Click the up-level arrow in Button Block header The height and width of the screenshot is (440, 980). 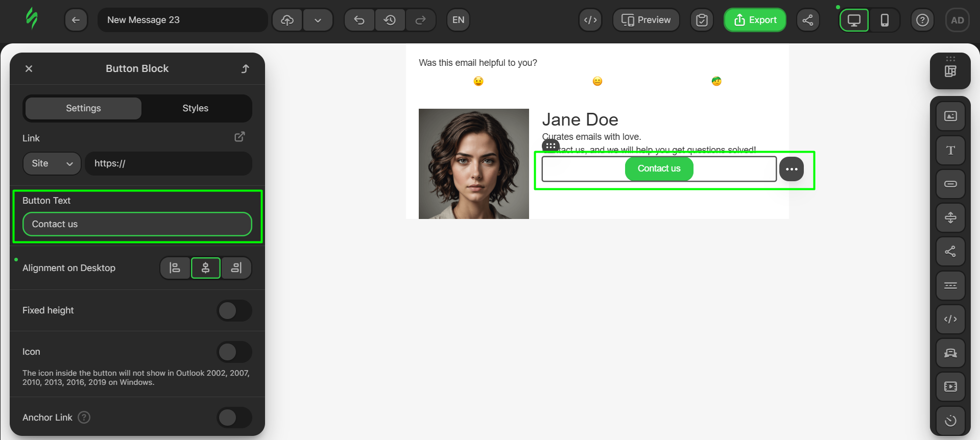(246, 68)
